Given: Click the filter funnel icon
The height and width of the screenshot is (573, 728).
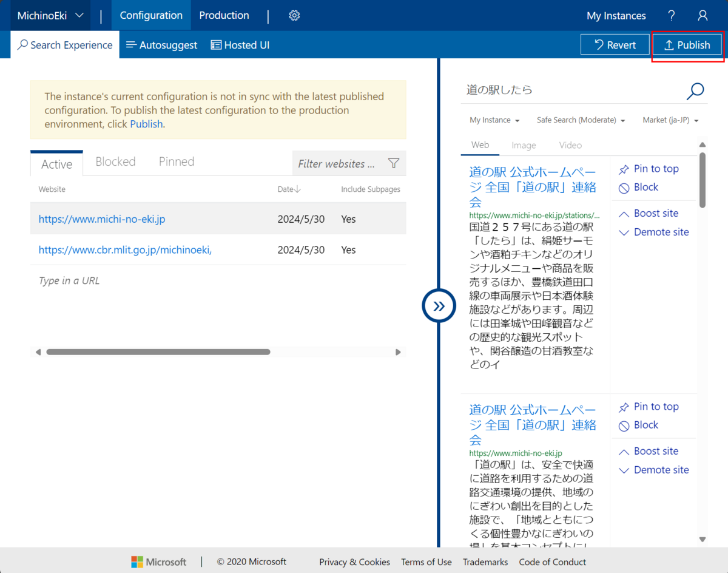Looking at the screenshot, I should [393, 163].
